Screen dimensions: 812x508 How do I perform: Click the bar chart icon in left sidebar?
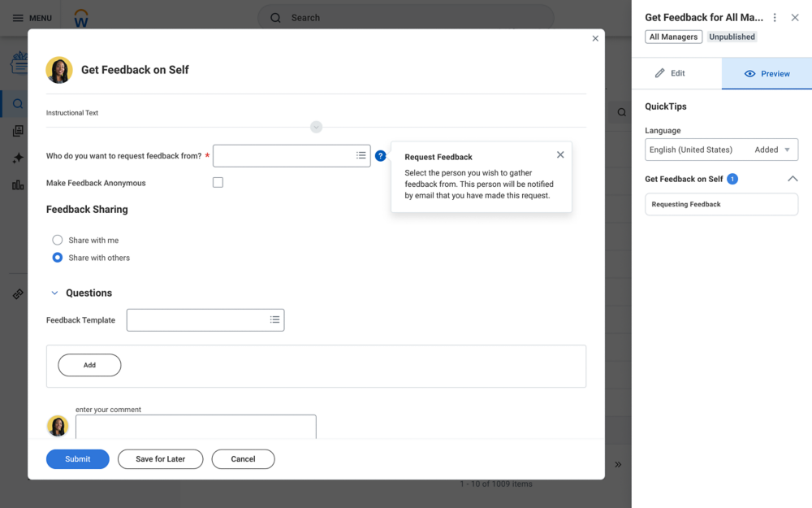pos(18,185)
